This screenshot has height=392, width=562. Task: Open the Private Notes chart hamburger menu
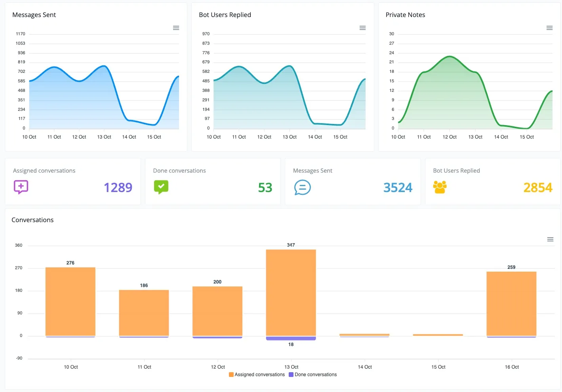tap(549, 28)
